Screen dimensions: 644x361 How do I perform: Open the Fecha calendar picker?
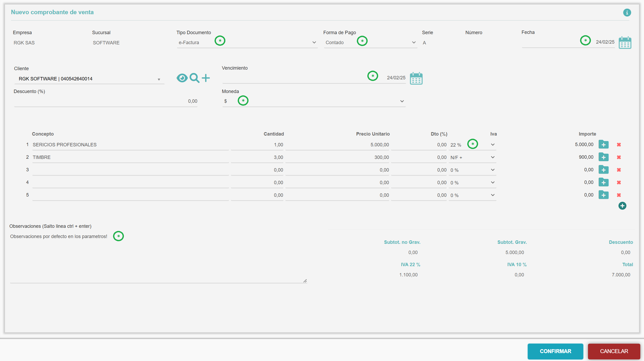tap(625, 43)
